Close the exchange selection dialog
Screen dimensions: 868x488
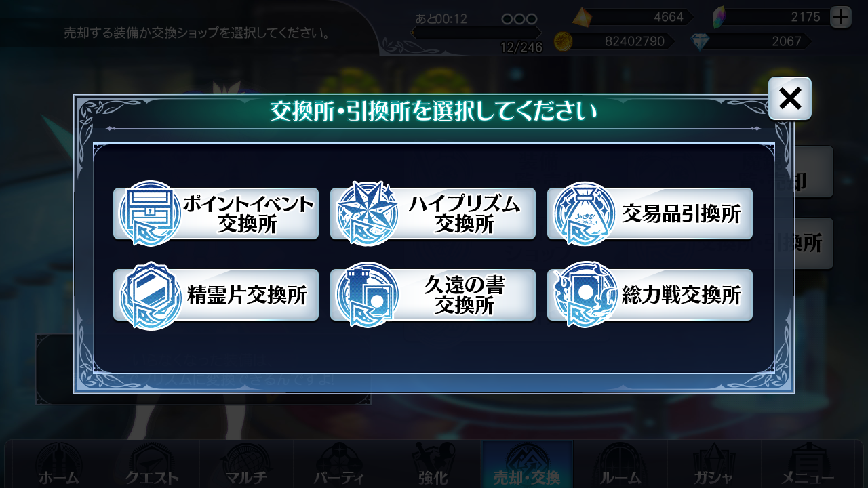click(790, 99)
